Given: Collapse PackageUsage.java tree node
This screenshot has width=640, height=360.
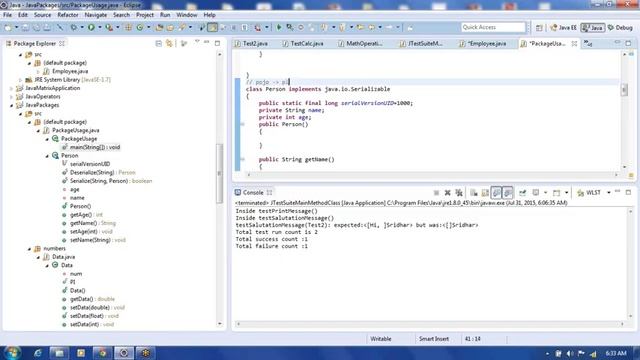Looking at the screenshot, I should (x=38, y=131).
